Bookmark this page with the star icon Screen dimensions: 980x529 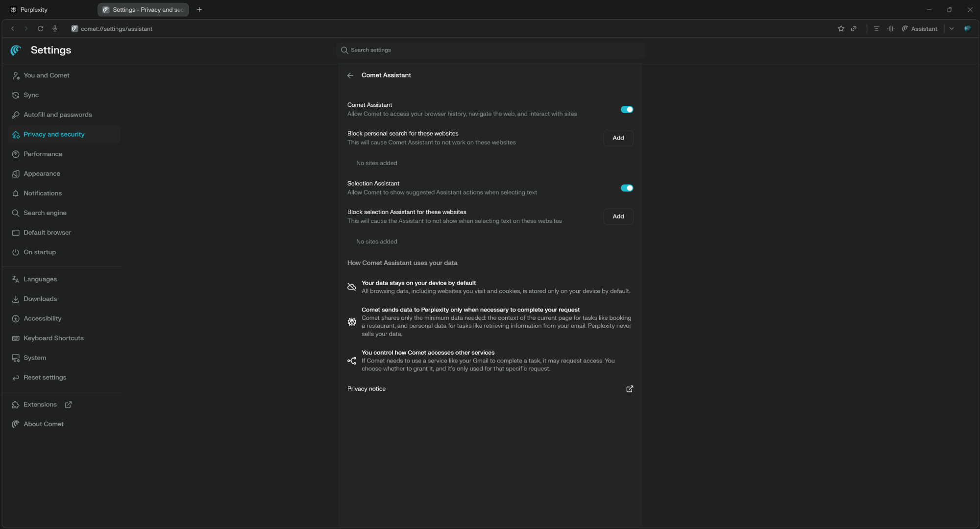coord(841,29)
